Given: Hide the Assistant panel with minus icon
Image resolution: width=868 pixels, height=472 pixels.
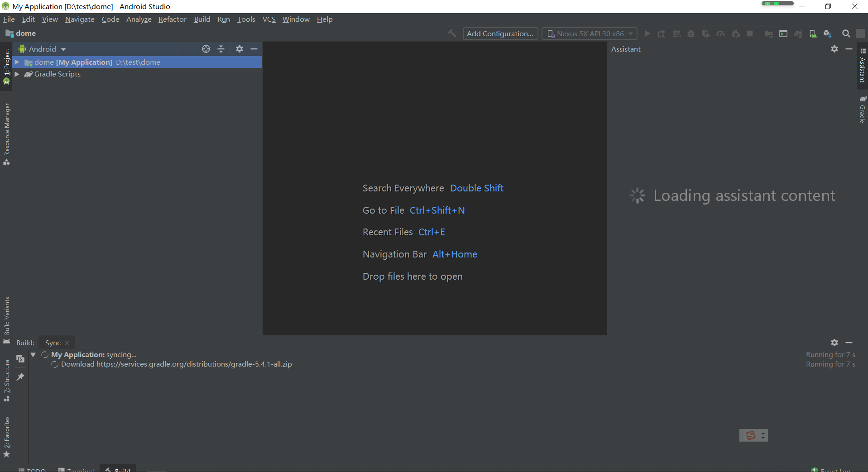Looking at the screenshot, I should 849,49.
